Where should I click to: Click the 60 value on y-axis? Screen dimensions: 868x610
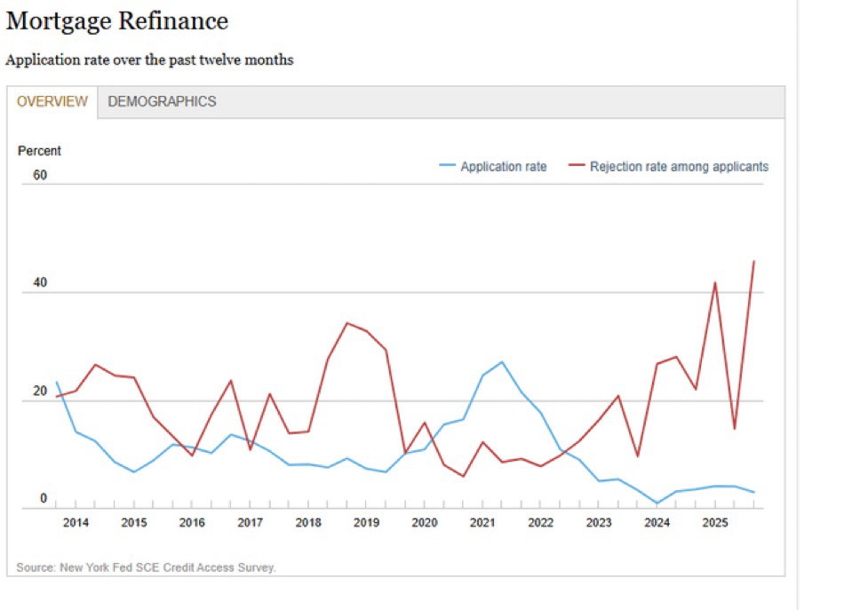(x=40, y=175)
